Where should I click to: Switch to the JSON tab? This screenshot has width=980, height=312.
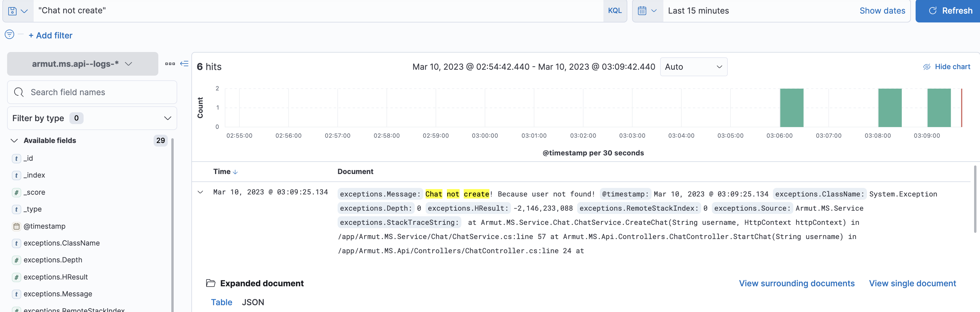pyautogui.click(x=253, y=302)
